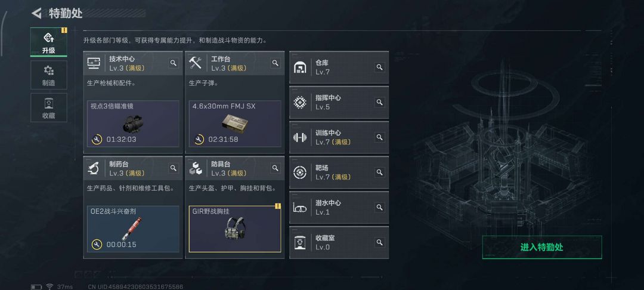The image size is (644, 290).
Task: Click the magnifier icon on 制药台
Action: click(174, 168)
